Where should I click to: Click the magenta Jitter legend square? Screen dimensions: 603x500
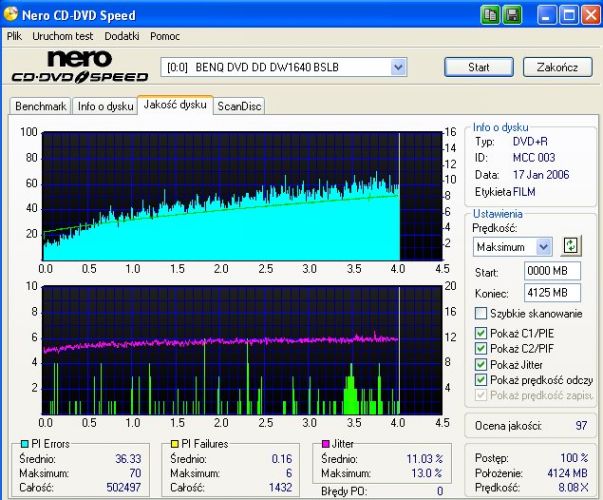(325, 444)
